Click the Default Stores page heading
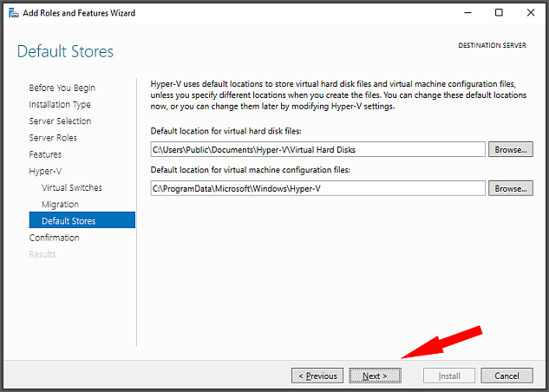The height and width of the screenshot is (392, 549). (65, 51)
